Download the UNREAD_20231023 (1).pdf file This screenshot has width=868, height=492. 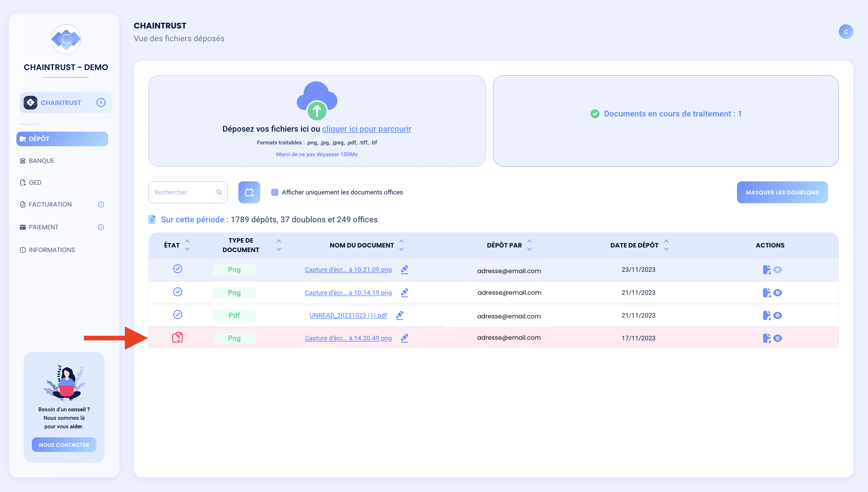[x=767, y=315]
